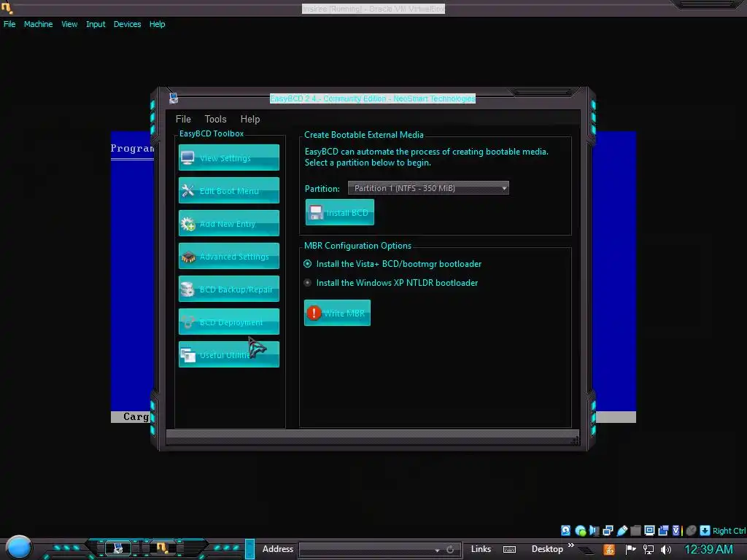Open VirtualBox Help menu

[x=158, y=24]
